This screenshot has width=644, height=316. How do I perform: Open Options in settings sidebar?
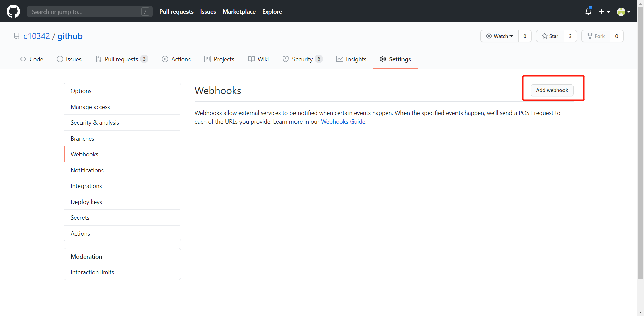point(122,91)
